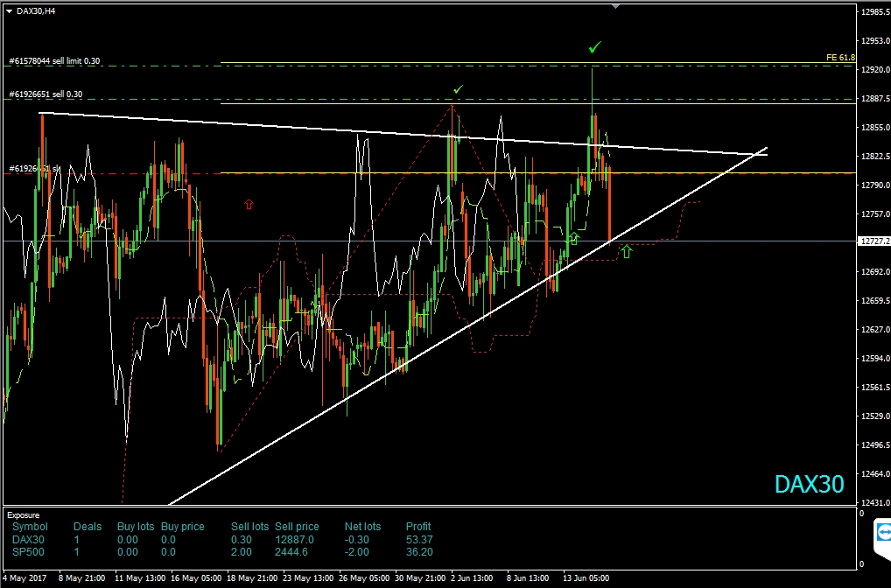This screenshot has height=588, width=891.
Task: Click the 'Buy lots' column header
Action: (x=136, y=527)
